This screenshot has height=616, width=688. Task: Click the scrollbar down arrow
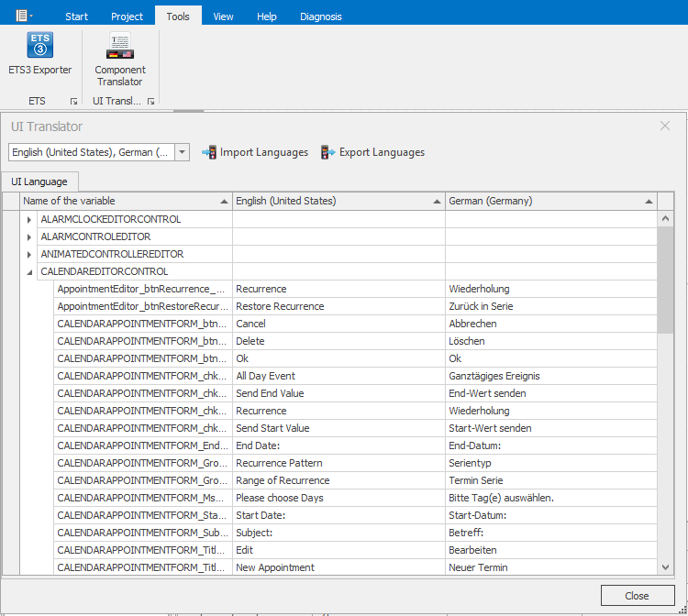coord(665,566)
